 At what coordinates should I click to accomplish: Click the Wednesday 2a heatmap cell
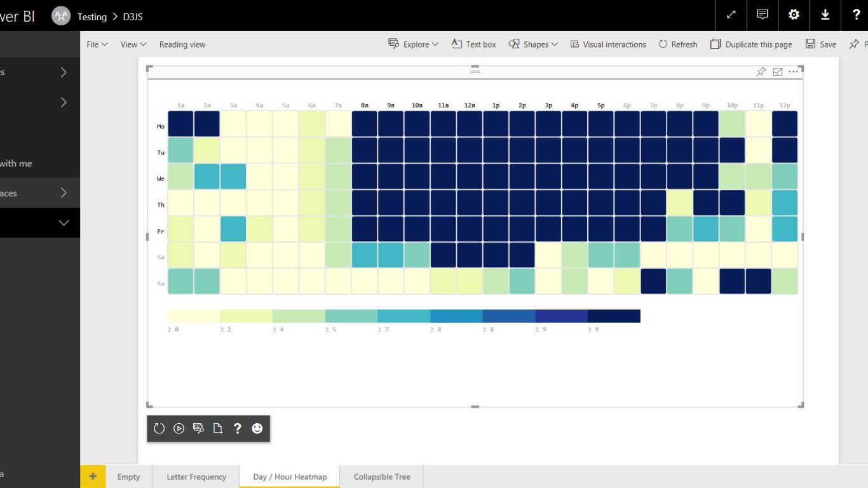207,176
